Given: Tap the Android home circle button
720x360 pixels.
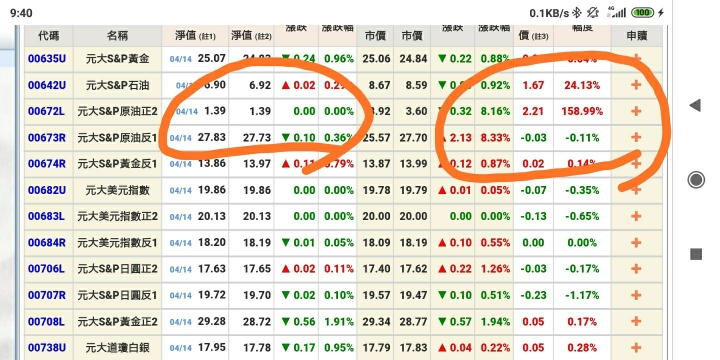Looking at the screenshot, I should (696, 180).
